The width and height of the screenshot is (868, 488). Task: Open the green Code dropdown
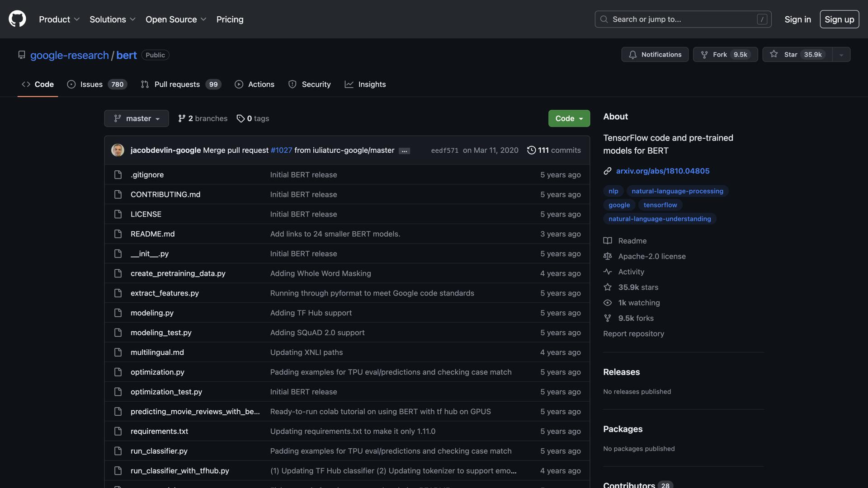point(569,118)
